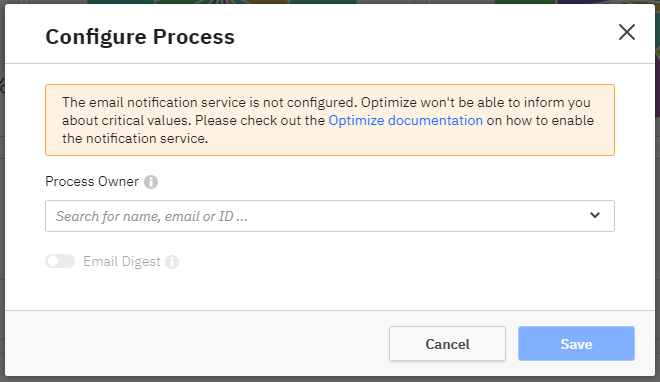Close the Configure Process dialog

pos(627,32)
